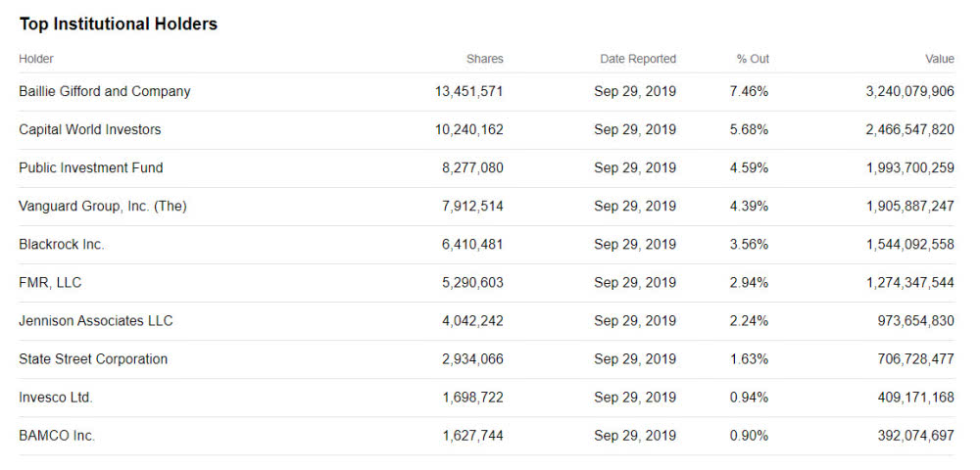Click Public Investment Fund holder name
Viewport: 980px width, 470px height.
tap(91, 167)
